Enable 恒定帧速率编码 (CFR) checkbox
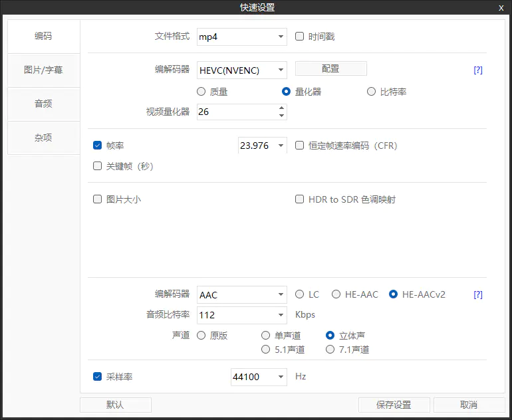 [300, 145]
